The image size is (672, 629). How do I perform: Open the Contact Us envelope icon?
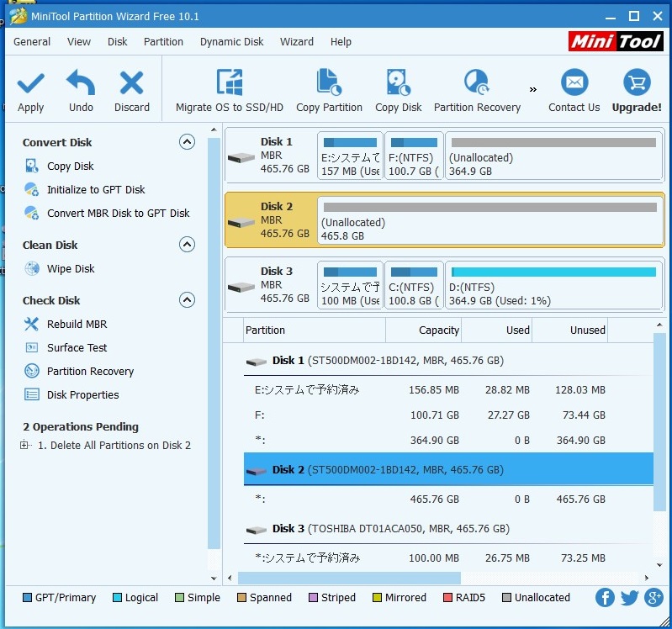click(x=574, y=82)
